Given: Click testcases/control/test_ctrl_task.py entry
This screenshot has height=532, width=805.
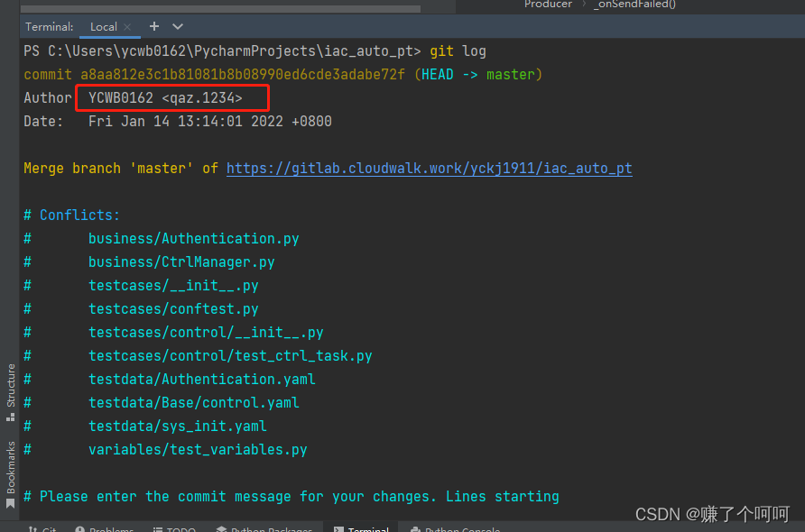Looking at the screenshot, I should pos(230,355).
